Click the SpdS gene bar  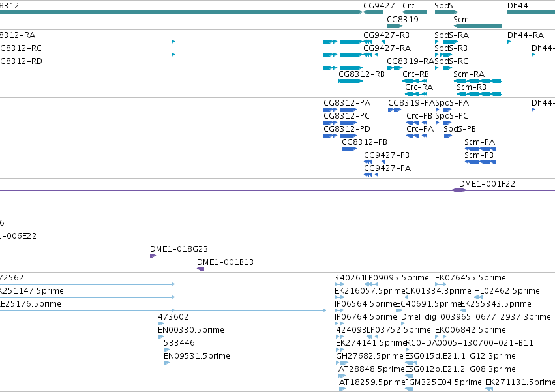pyautogui.click(x=446, y=12)
